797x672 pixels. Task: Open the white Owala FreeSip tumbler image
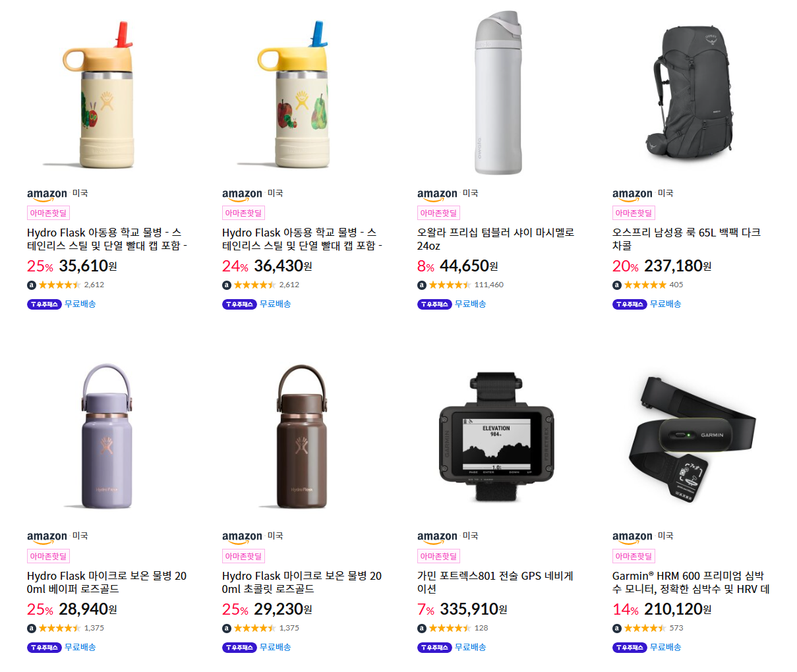[498, 92]
